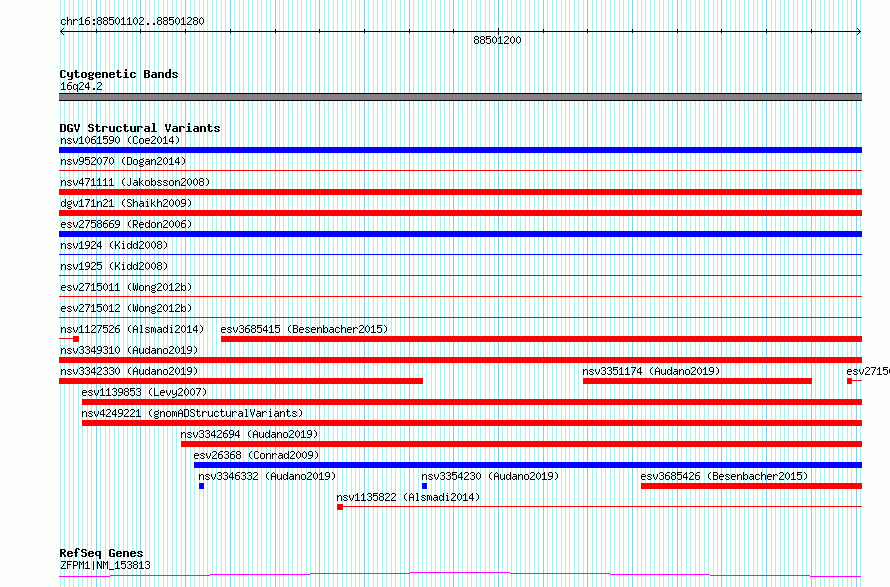Click the blue esv26368 variant bar

528,465
